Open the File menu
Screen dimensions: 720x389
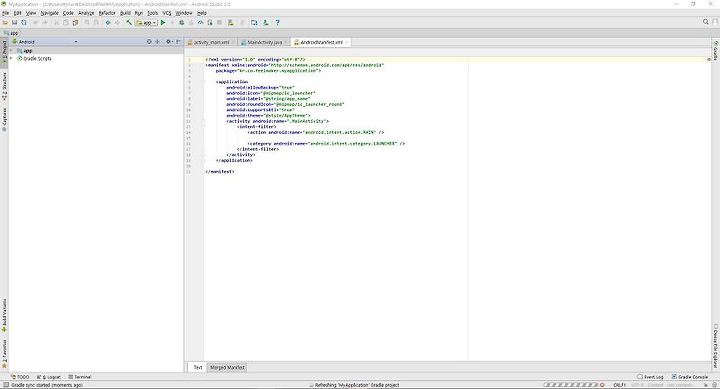click(x=6, y=13)
